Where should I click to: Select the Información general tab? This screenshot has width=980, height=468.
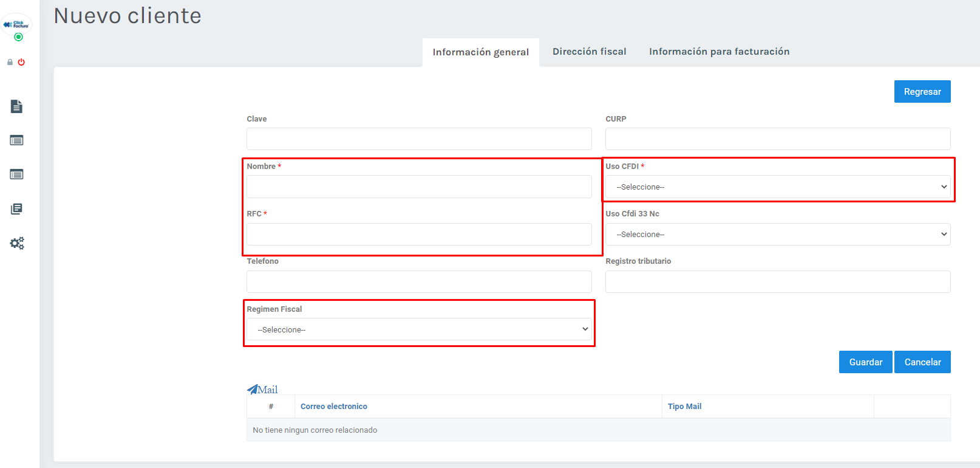coord(480,52)
